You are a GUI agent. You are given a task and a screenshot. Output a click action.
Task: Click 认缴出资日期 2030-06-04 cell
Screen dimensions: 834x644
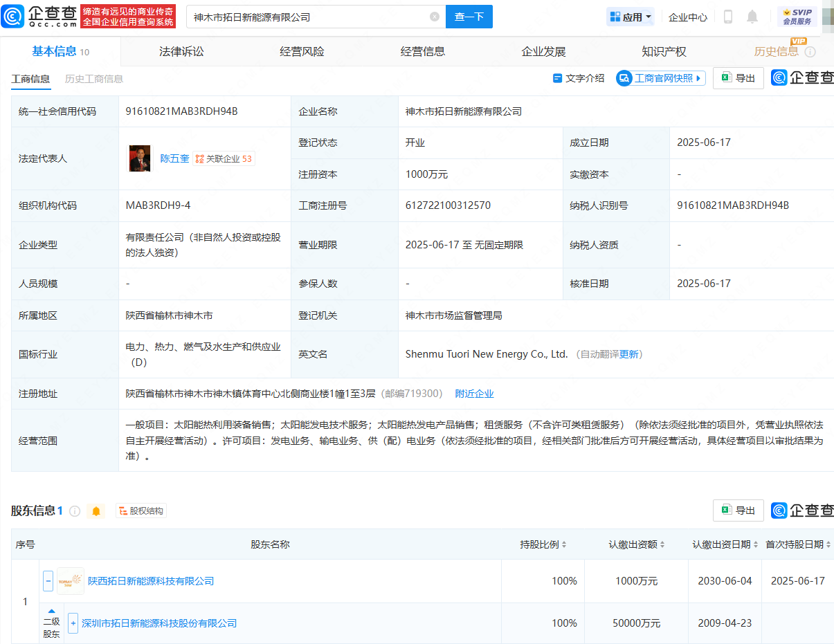click(x=725, y=581)
